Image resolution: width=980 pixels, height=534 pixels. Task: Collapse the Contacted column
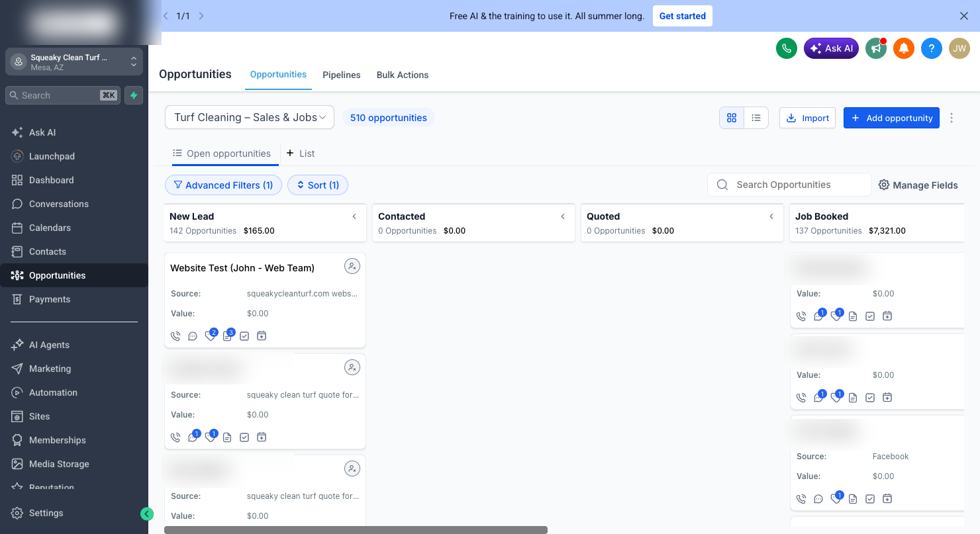pyautogui.click(x=563, y=216)
